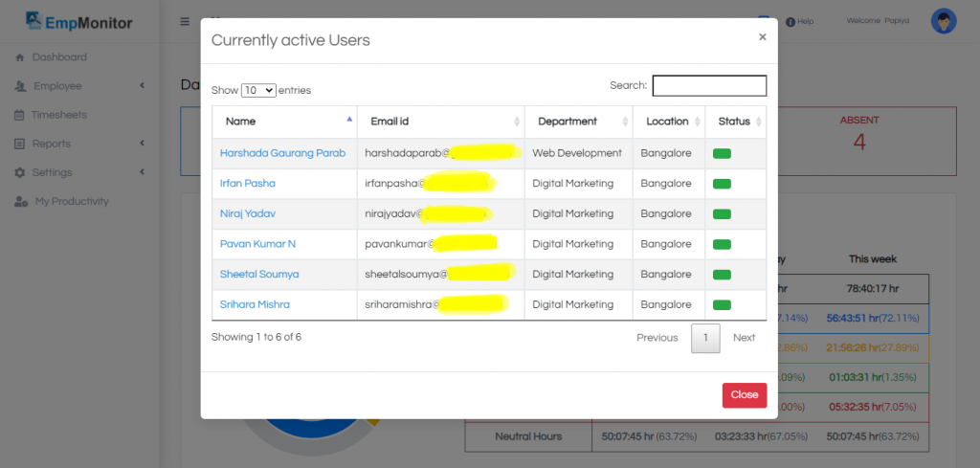The width and height of the screenshot is (980, 468).
Task: Open Settings menu in sidebar
Action: pyautogui.click(x=53, y=172)
